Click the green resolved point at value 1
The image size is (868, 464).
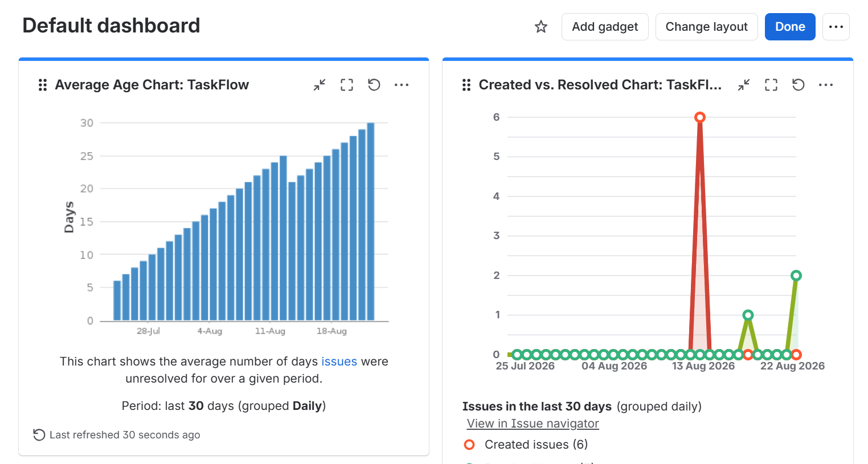pyautogui.click(x=748, y=315)
